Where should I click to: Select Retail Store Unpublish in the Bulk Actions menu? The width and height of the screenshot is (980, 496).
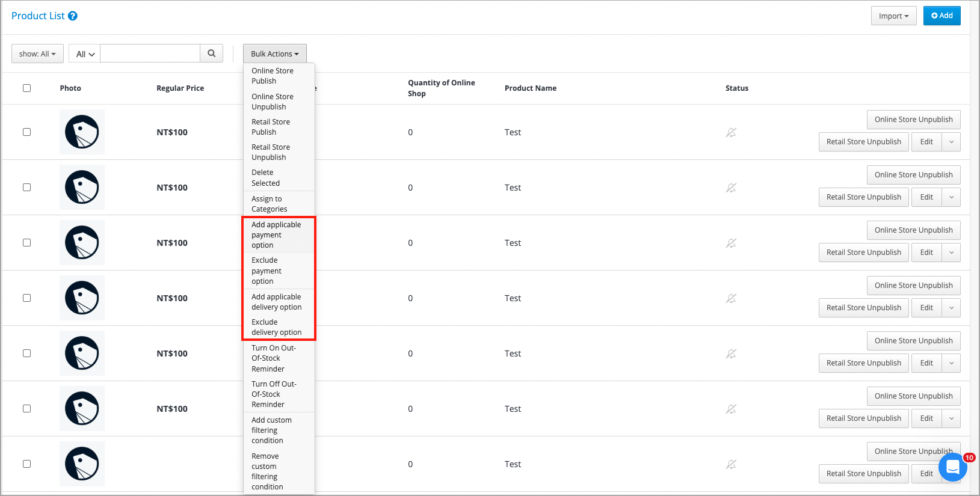coord(279,152)
